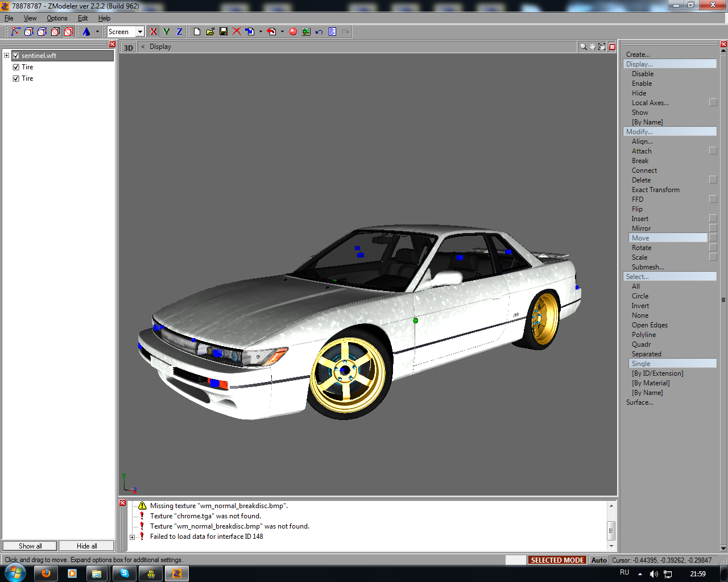This screenshot has height=582, width=728.
Task: Click the viewport maximize red square icon
Action: coord(613,47)
